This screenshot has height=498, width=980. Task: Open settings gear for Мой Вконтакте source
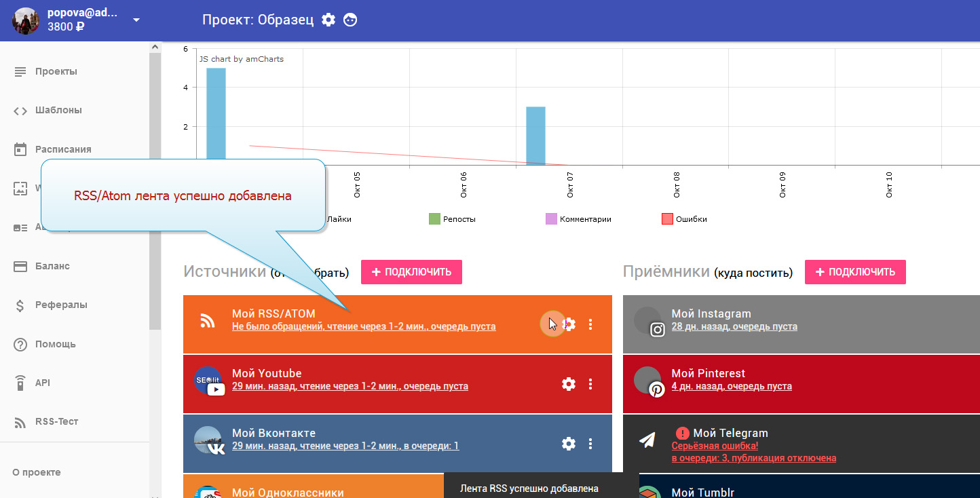click(x=569, y=444)
